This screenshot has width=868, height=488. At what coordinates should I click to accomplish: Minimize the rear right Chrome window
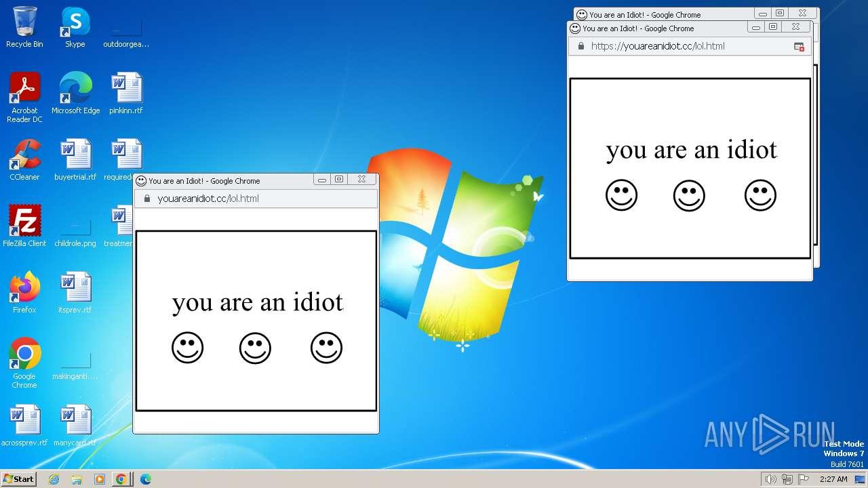763,13
